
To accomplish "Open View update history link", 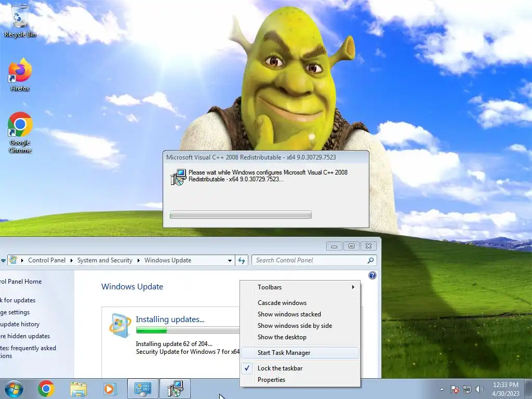I will click(x=20, y=324).
